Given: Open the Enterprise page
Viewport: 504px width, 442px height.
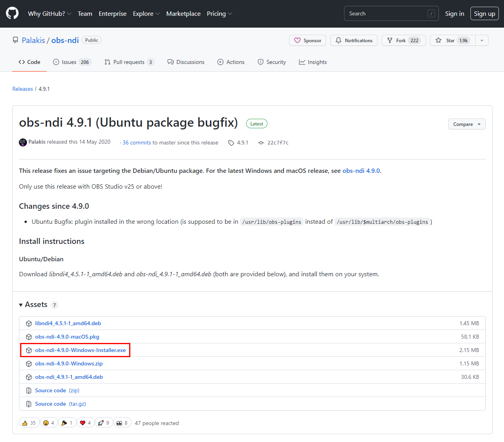Looking at the screenshot, I should point(113,13).
